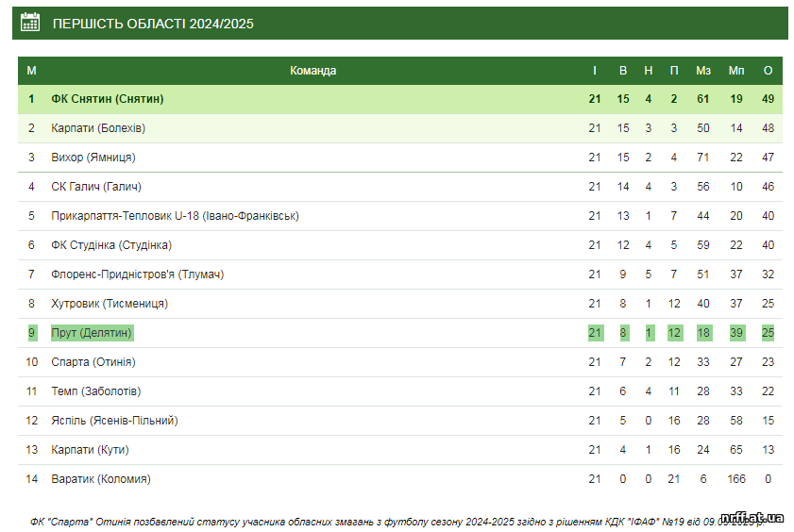The height and width of the screenshot is (532, 794).
Task: Click the ПЕРШІСТЬ ОБЛАСТІ 2024/2025 title
Action: (153, 24)
